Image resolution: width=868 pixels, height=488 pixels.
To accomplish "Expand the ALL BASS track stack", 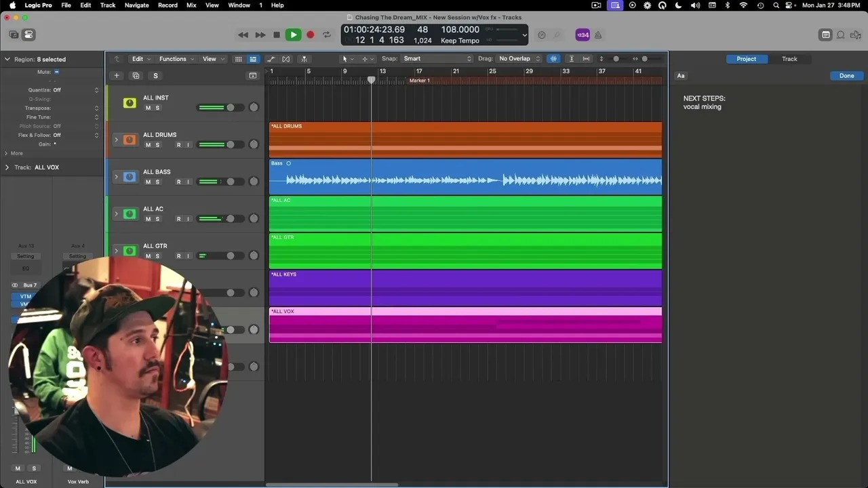I will pos(116,177).
